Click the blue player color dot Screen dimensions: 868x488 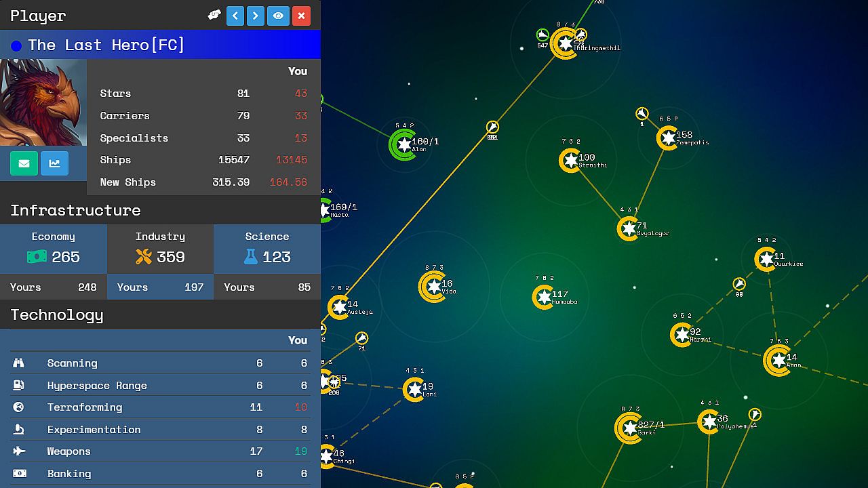(x=16, y=46)
